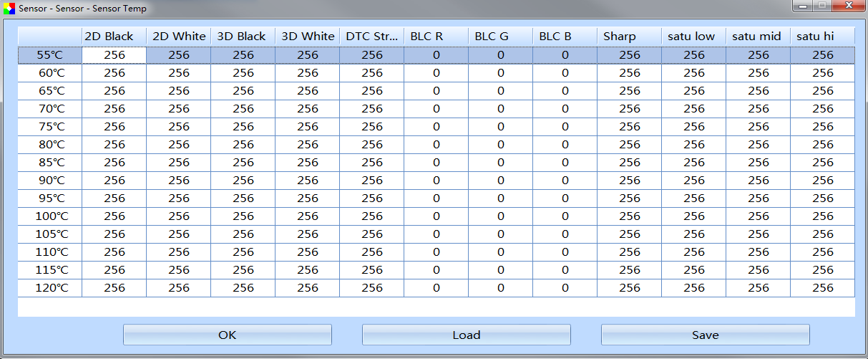Select the BLC R column header
The image size is (868, 359).
click(437, 37)
